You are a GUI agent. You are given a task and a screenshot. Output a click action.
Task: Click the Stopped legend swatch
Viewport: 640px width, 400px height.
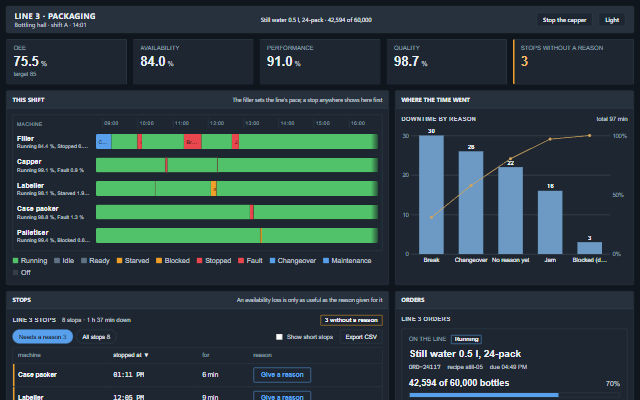pyautogui.click(x=200, y=261)
